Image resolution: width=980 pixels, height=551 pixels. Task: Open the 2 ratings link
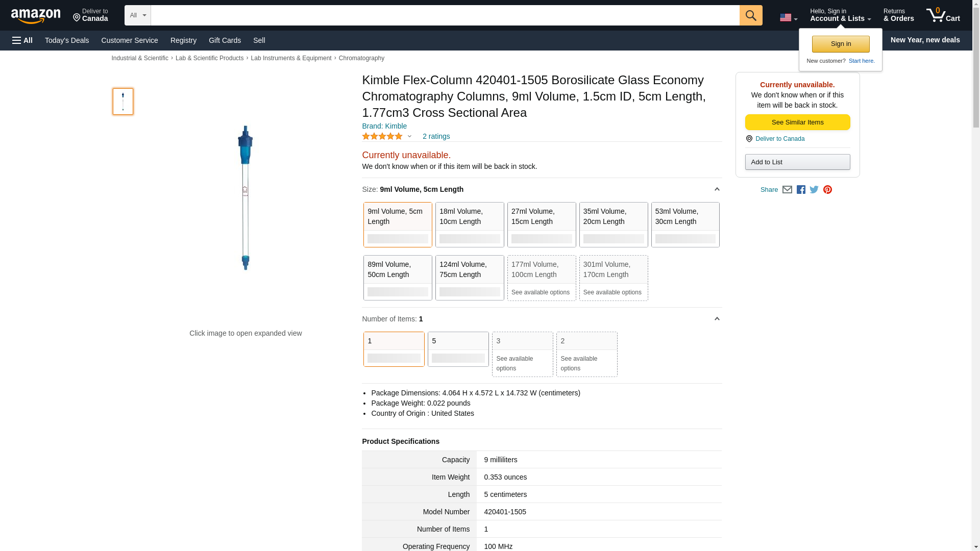[436, 137]
